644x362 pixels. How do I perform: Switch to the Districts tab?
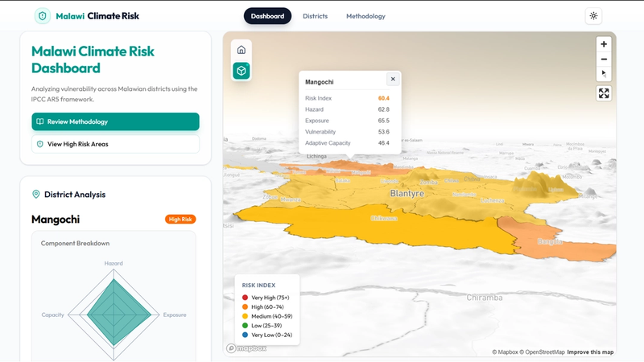click(x=315, y=16)
